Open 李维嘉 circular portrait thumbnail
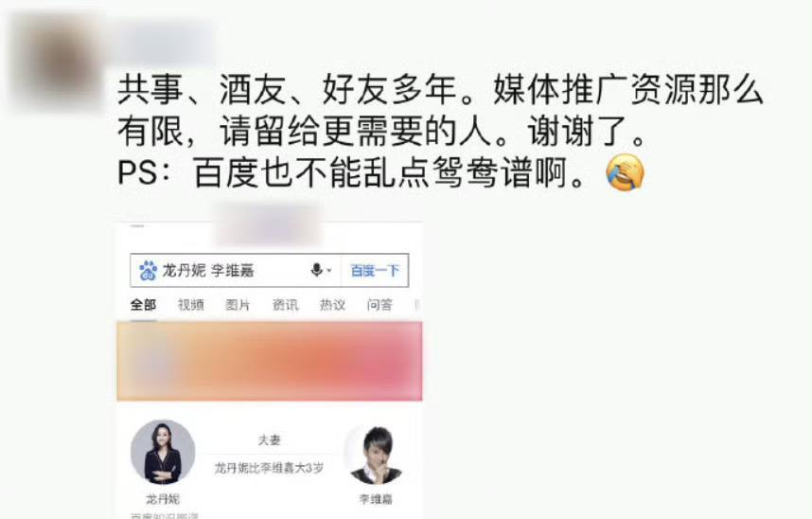Image resolution: width=812 pixels, height=519 pixels. coord(376,455)
